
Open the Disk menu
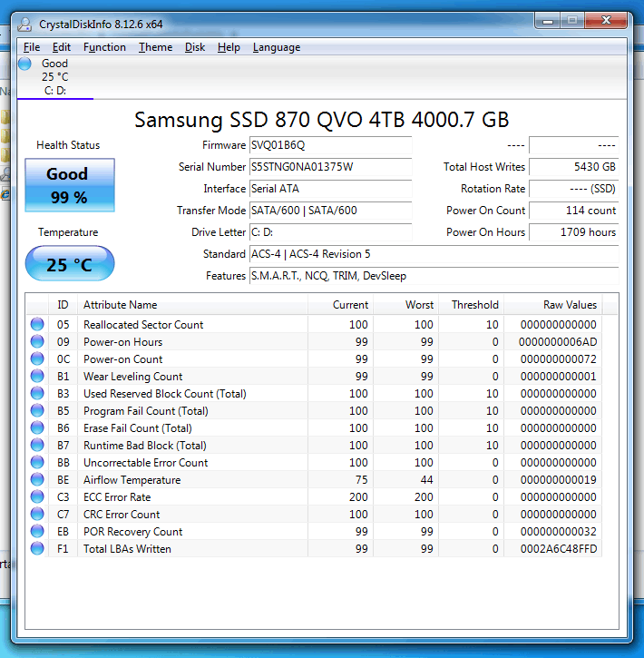coord(195,47)
